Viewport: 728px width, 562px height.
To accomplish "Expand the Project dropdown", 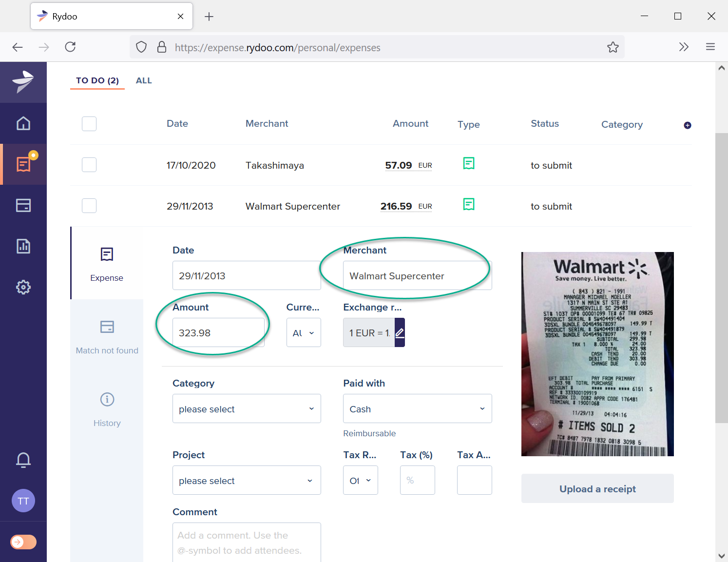I will [247, 480].
